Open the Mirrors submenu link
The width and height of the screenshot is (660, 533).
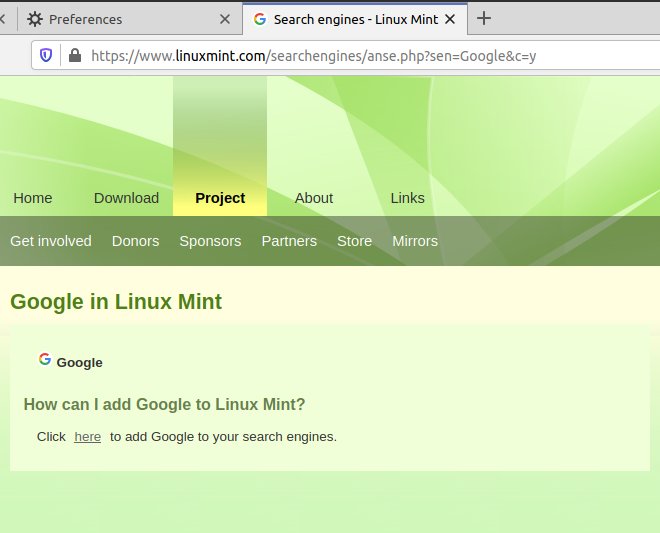pos(415,241)
